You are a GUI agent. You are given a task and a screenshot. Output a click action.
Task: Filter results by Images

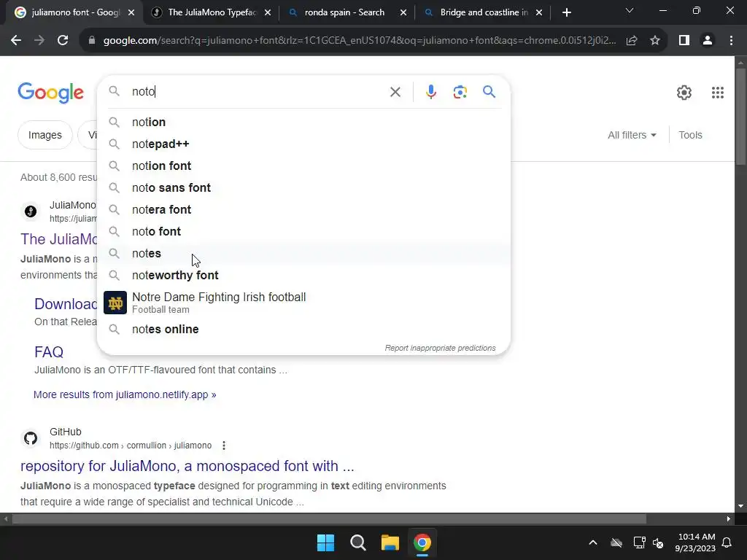(44, 135)
